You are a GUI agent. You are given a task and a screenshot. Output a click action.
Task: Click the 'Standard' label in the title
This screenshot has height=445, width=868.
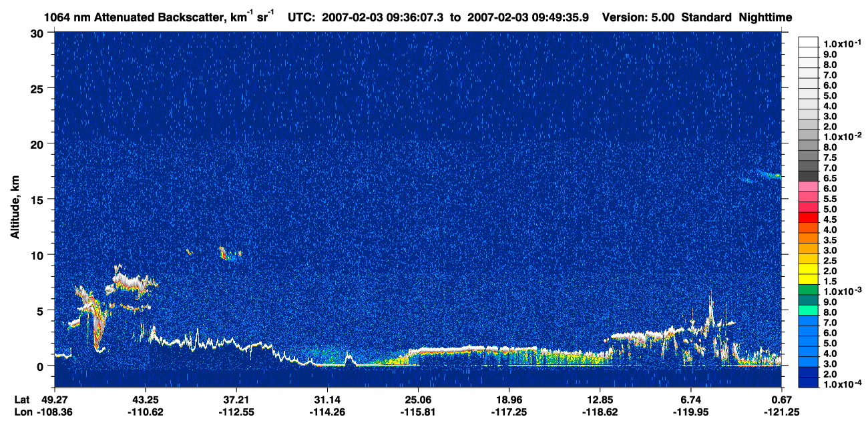[707, 17]
